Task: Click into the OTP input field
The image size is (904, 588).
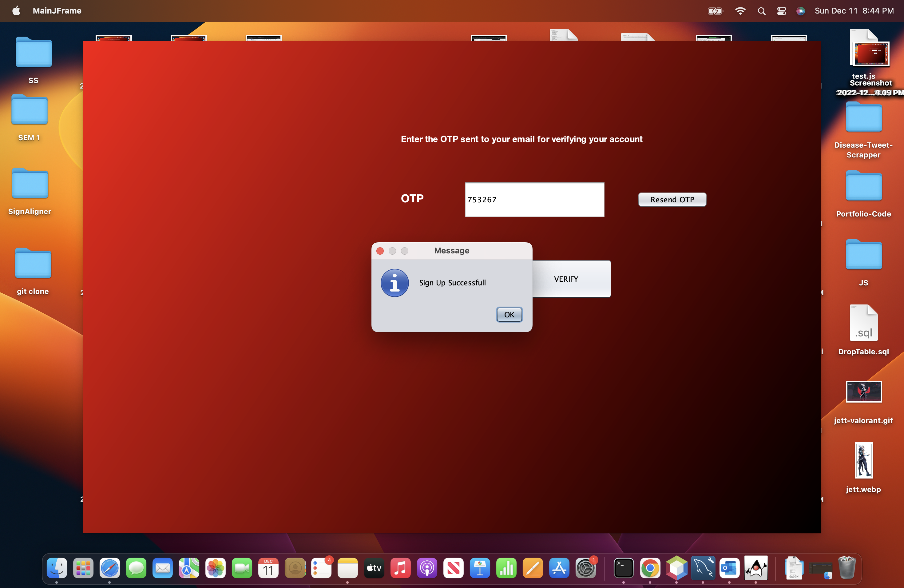Action: pyautogui.click(x=534, y=199)
